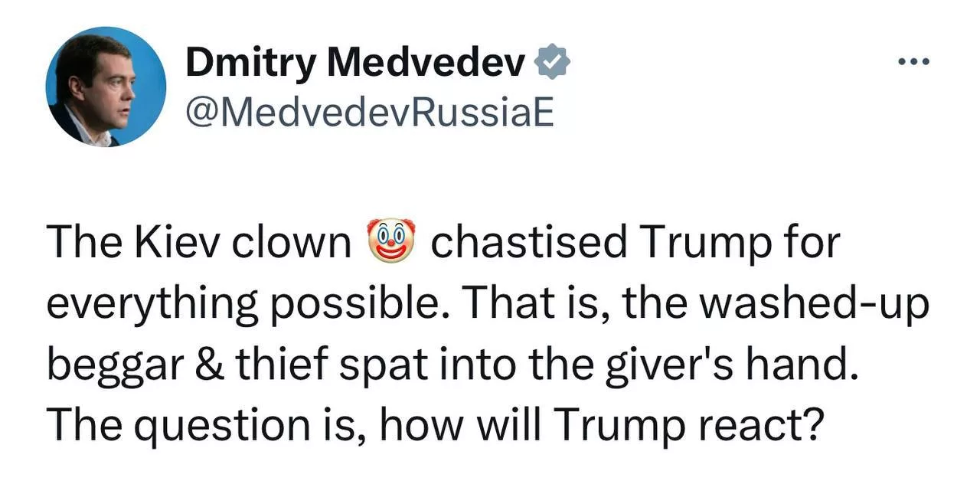The height and width of the screenshot is (494, 980).
Task: Open Dmitry Medvedev's profile picture
Action: pyautogui.click(x=106, y=86)
